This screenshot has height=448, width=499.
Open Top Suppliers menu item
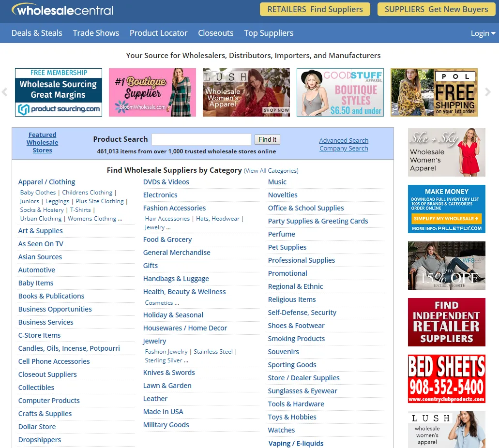(269, 33)
